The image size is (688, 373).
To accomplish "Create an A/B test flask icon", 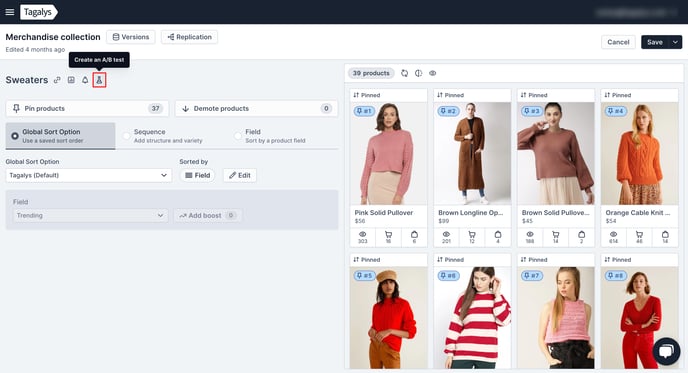I will [x=99, y=80].
